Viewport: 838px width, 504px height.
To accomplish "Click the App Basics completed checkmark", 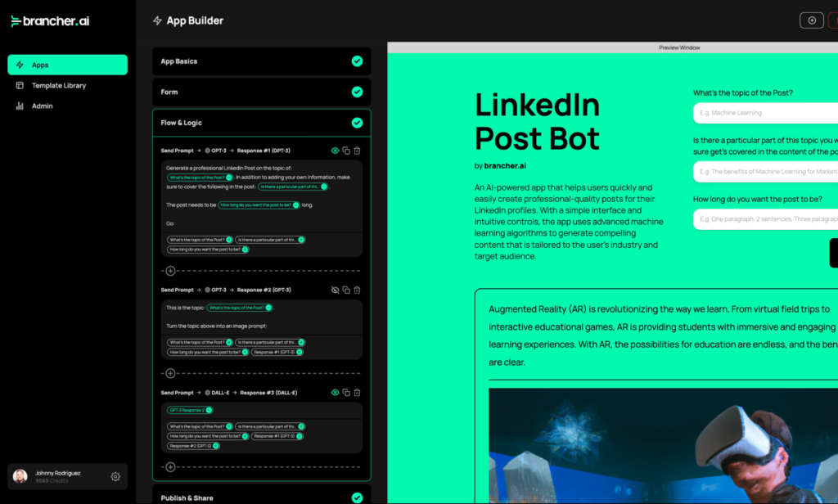I will tap(357, 61).
